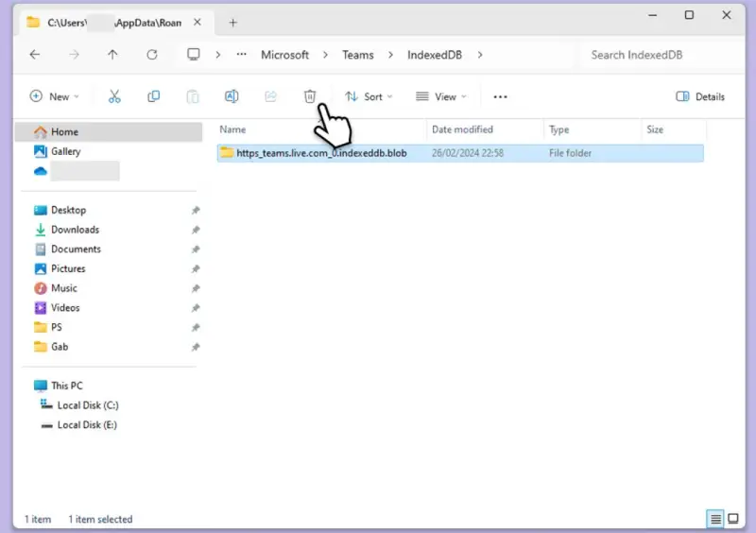Click the 'File folder' type cell
The image size is (756, 533).
click(x=570, y=153)
